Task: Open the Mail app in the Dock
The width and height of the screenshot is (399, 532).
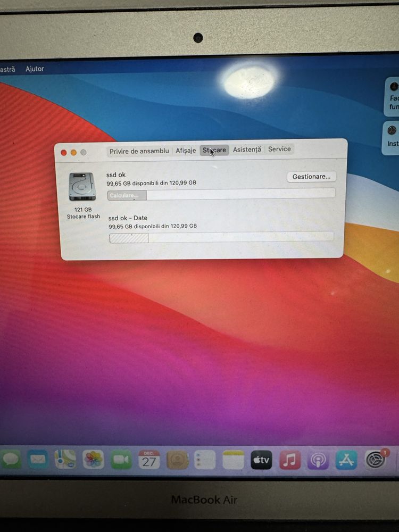Action: [x=38, y=460]
